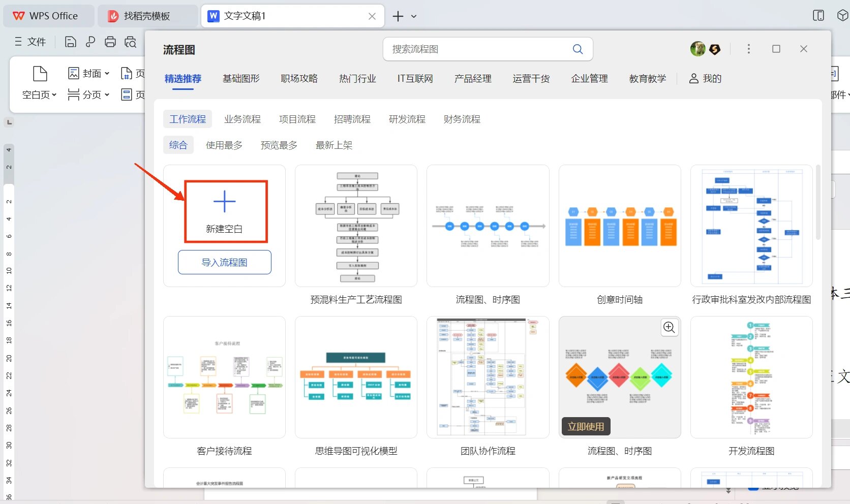Enable the 最新上架 filter
Viewport: 850px width, 504px height.
(x=333, y=145)
